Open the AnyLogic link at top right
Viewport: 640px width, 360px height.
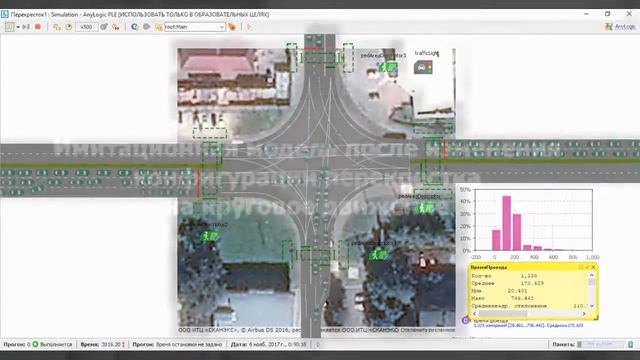(x=625, y=27)
